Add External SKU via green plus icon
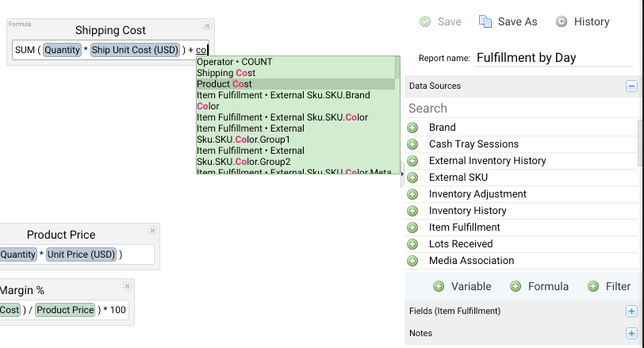This screenshot has height=348, width=644. click(412, 178)
